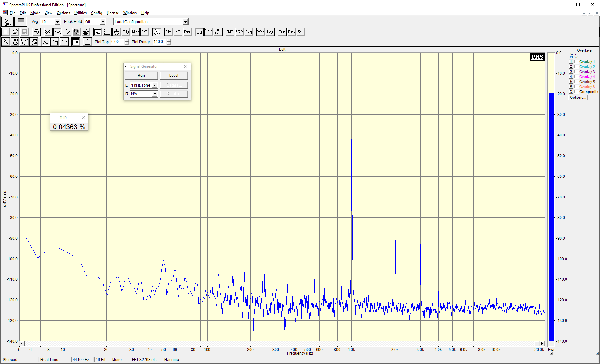Screen dimensions: 600x364
Task: Open the Mrk markers tool
Action: [135, 32]
